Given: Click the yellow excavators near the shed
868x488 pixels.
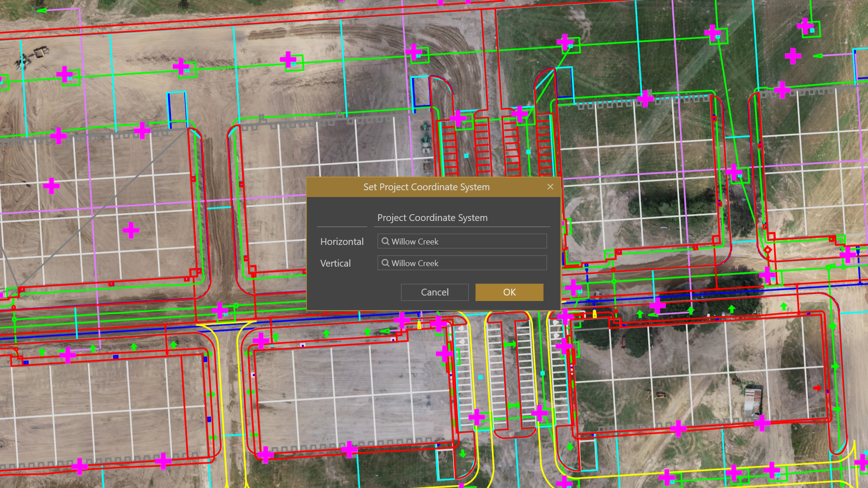Looking at the screenshot, I should [659, 395].
